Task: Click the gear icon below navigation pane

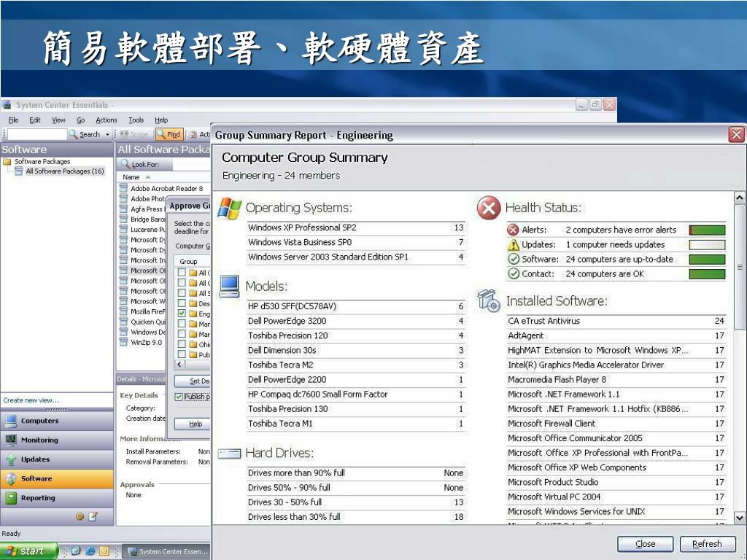Action: point(80,516)
